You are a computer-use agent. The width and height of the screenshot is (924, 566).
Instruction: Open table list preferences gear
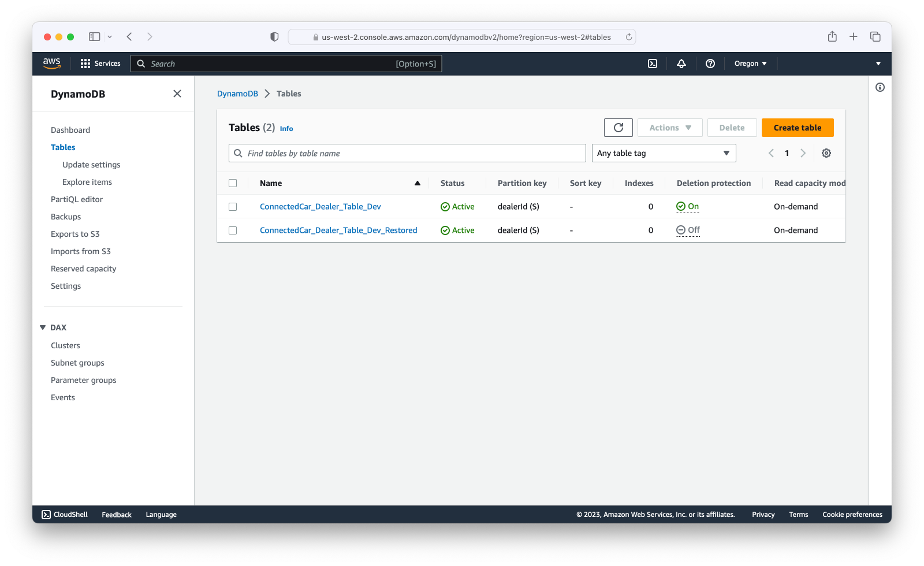click(x=826, y=153)
